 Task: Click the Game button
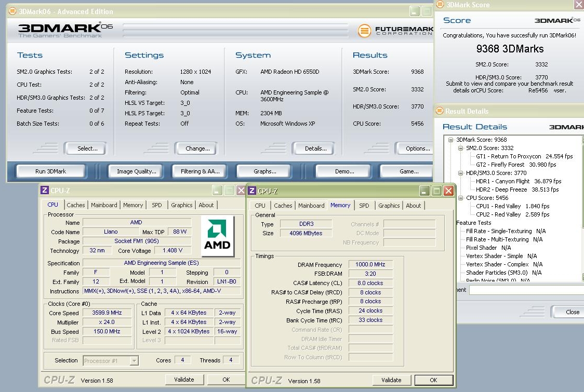[x=407, y=171]
